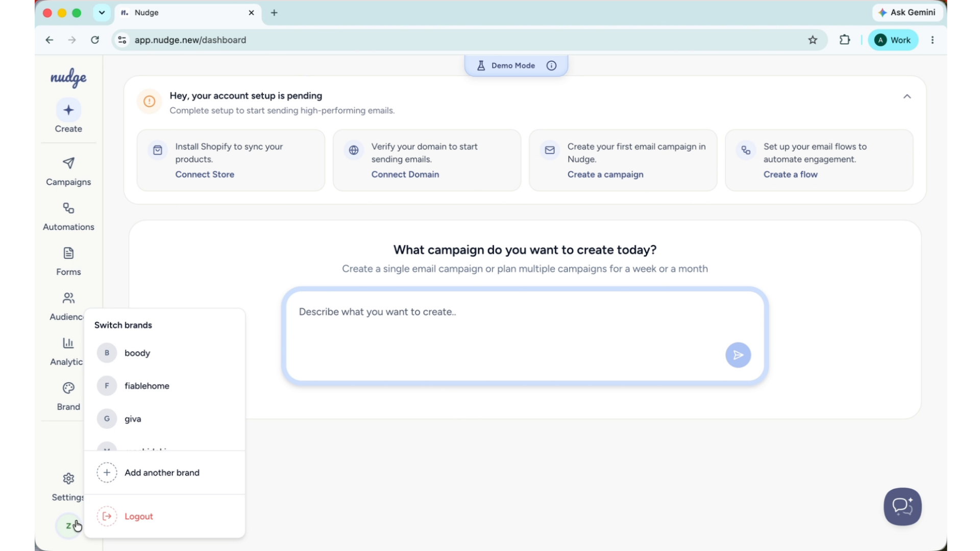The width and height of the screenshot is (980, 551).
Task: Reload the dashboard page
Action: 95,40
